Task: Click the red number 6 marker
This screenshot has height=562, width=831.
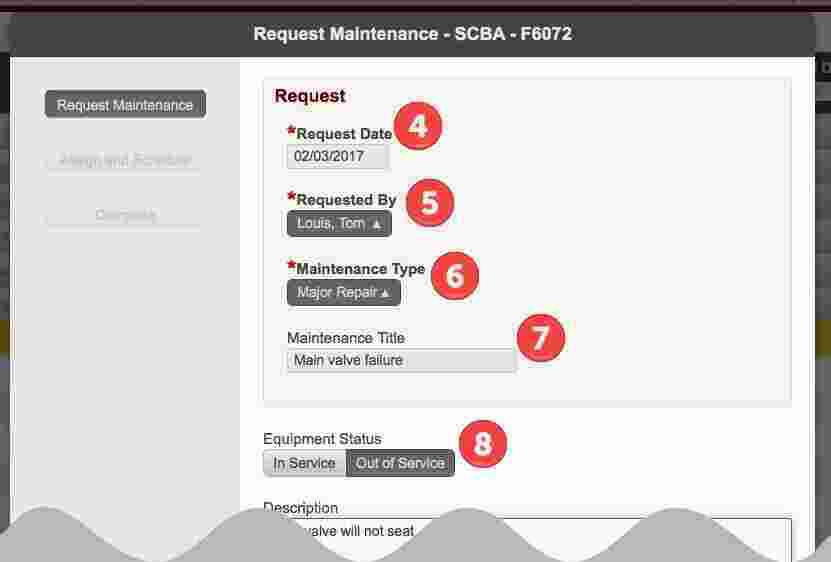Action: click(x=455, y=276)
